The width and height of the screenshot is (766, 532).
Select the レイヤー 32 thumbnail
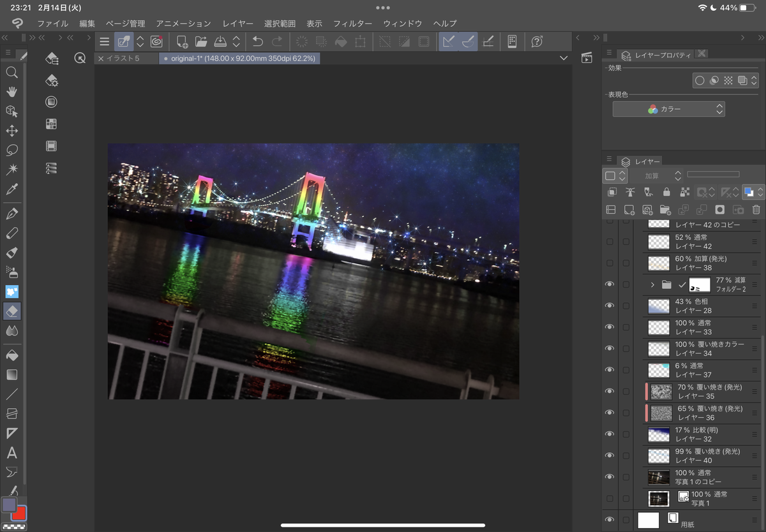click(x=659, y=434)
